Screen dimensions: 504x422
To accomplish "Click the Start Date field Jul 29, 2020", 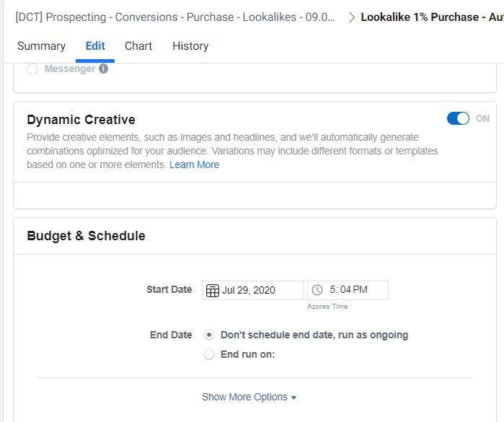I will click(260, 290).
